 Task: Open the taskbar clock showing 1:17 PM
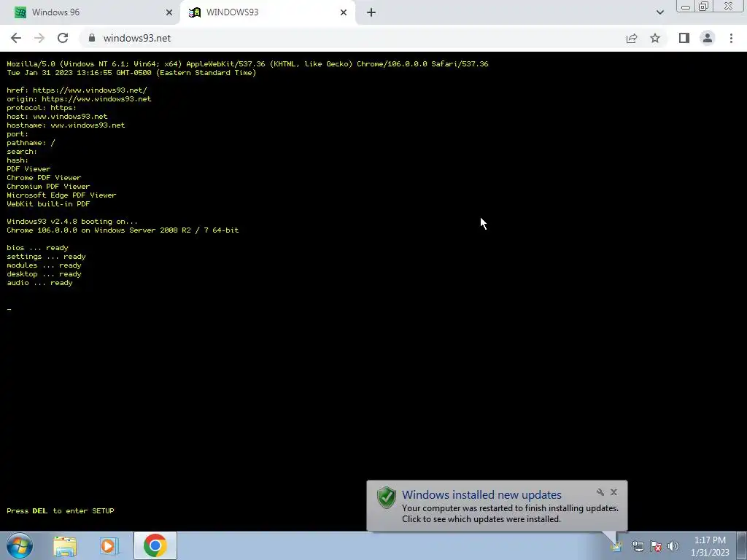click(x=710, y=546)
